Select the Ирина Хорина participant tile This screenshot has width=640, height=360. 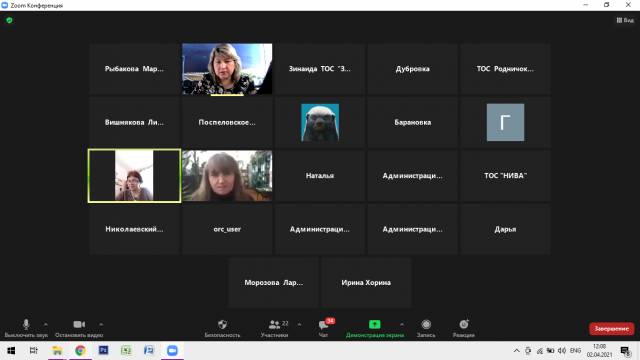[x=366, y=282]
